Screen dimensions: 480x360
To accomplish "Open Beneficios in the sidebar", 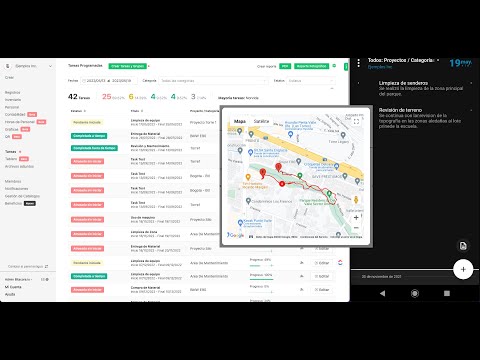I will click(x=13, y=203).
